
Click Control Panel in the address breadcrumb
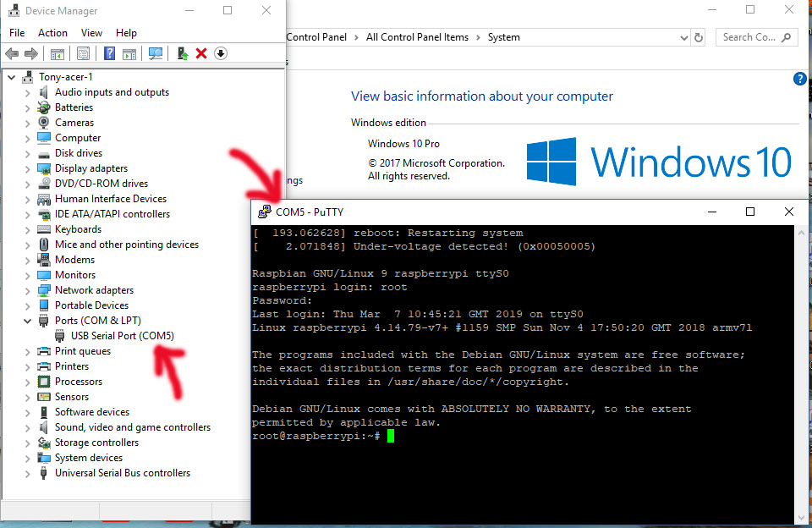(316, 37)
